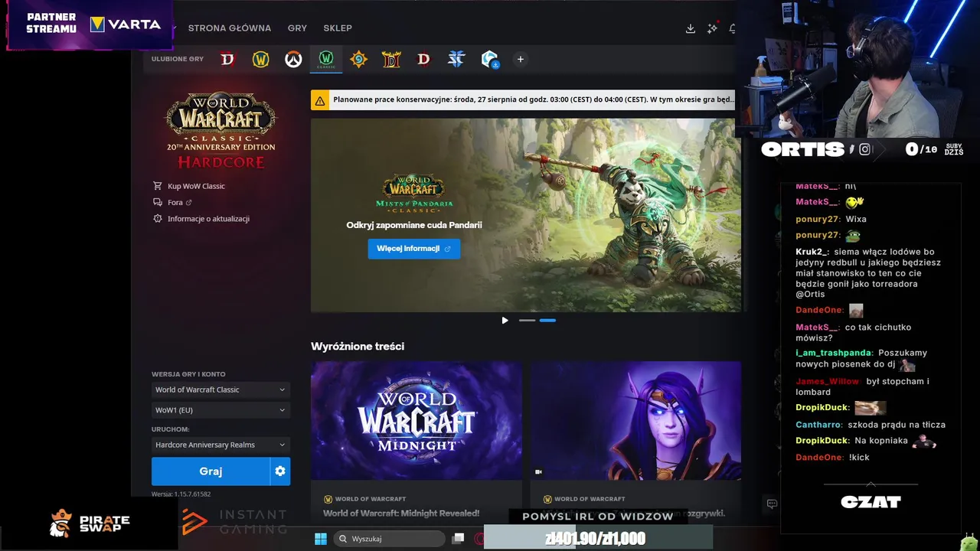Open the Diablo IV favorite game icon

pyautogui.click(x=227, y=59)
